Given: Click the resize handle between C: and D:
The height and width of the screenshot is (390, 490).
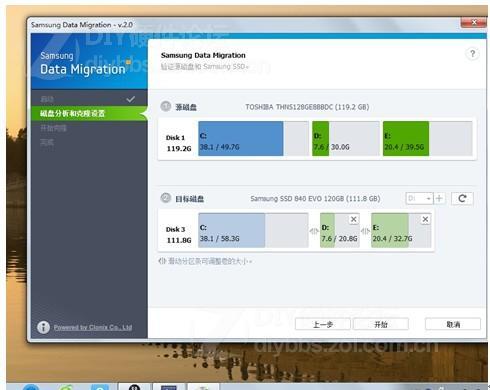Looking at the screenshot, I should pyautogui.click(x=314, y=231).
